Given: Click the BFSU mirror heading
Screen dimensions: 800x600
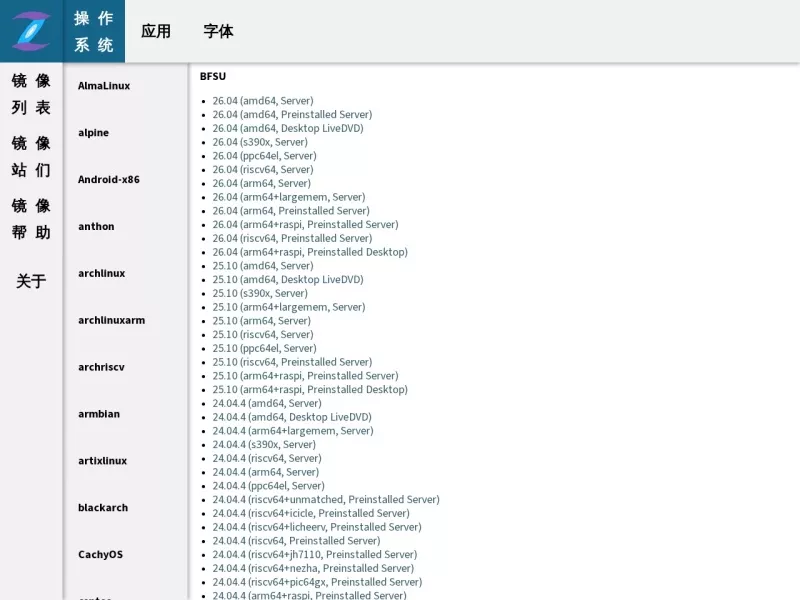Looking at the screenshot, I should (213, 77).
